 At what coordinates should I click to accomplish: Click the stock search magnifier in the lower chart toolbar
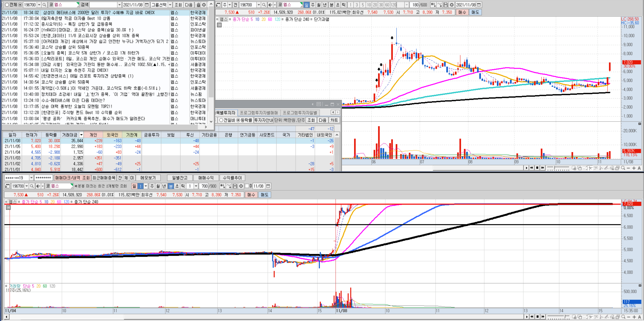pos(32,186)
